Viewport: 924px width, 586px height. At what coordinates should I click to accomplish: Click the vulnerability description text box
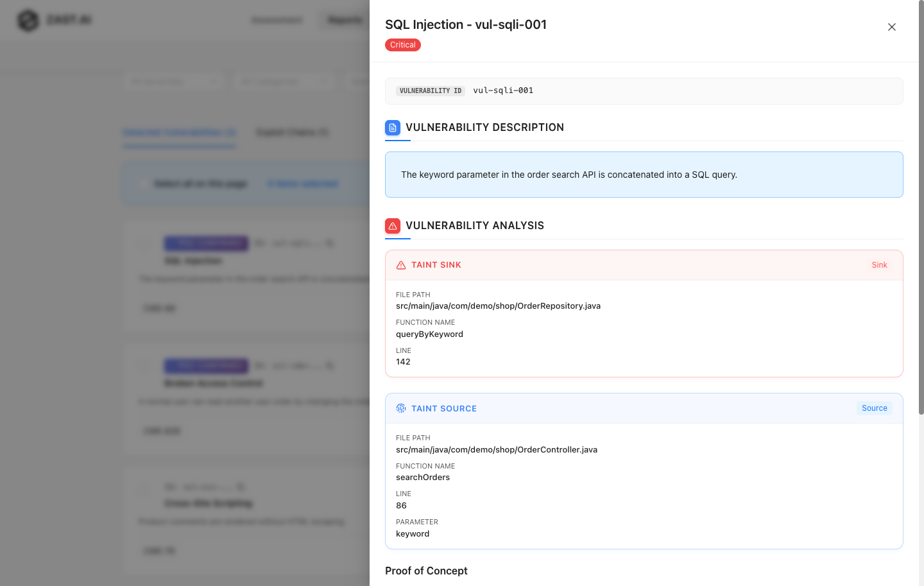pos(644,175)
